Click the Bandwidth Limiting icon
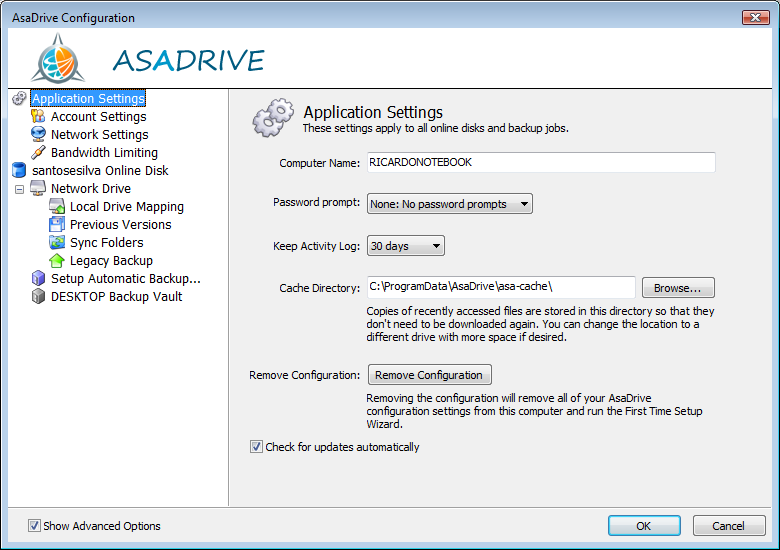Viewport: 780px width, 550px height. point(38,152)
